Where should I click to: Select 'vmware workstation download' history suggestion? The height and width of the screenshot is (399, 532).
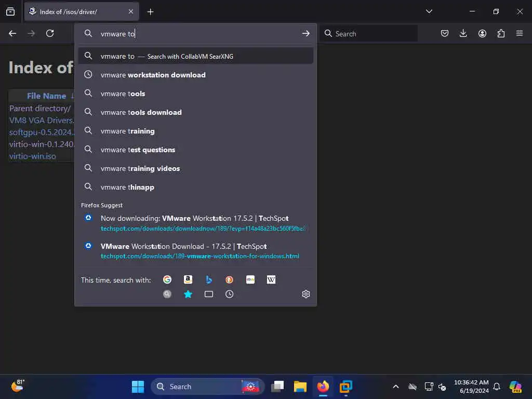click(x=196, y=75)
